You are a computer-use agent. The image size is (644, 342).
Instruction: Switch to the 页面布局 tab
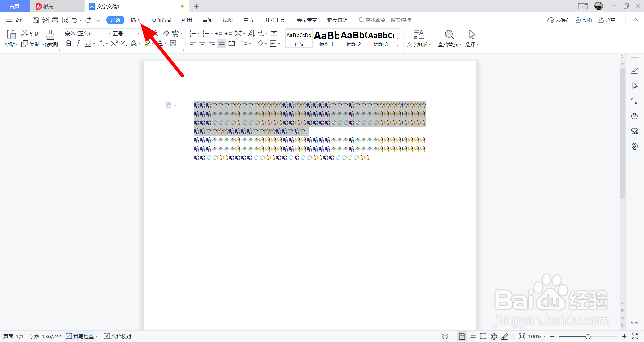click(x=161, y=20)
